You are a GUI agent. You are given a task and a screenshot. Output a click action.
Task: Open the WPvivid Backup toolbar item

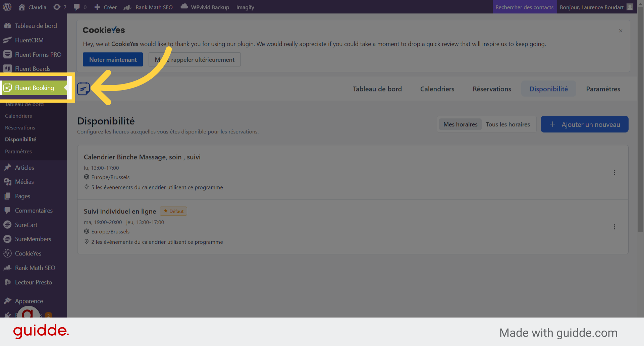205,7
